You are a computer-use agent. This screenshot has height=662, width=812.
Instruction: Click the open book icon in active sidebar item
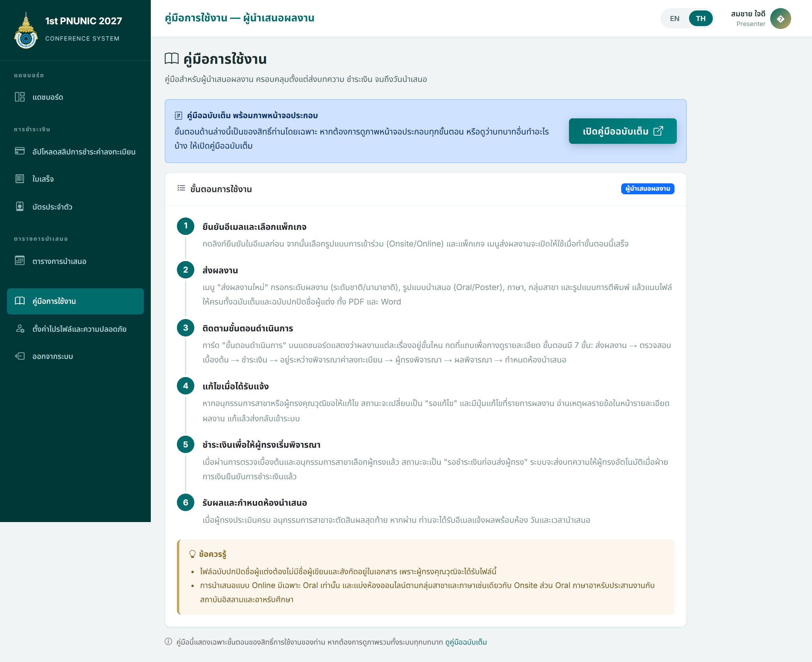[20, 301]
